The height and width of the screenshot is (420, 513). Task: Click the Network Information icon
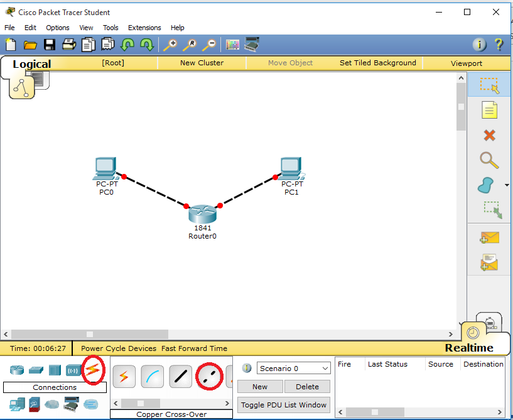point(479,45)
